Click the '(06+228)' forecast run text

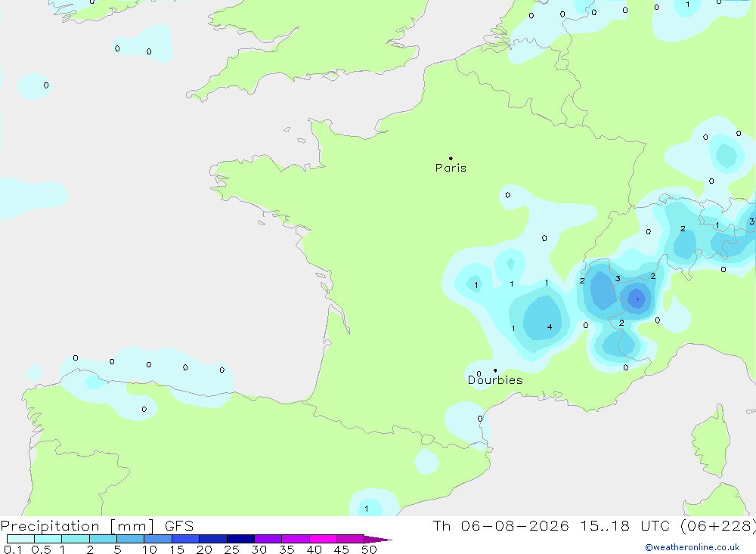coord(718,526)
